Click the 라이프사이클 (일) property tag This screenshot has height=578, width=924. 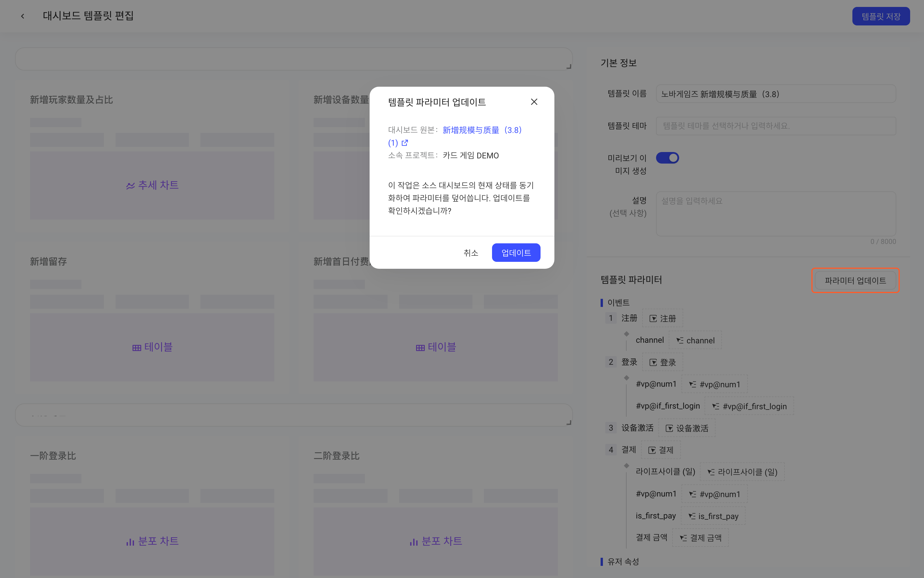click(742, 472)
